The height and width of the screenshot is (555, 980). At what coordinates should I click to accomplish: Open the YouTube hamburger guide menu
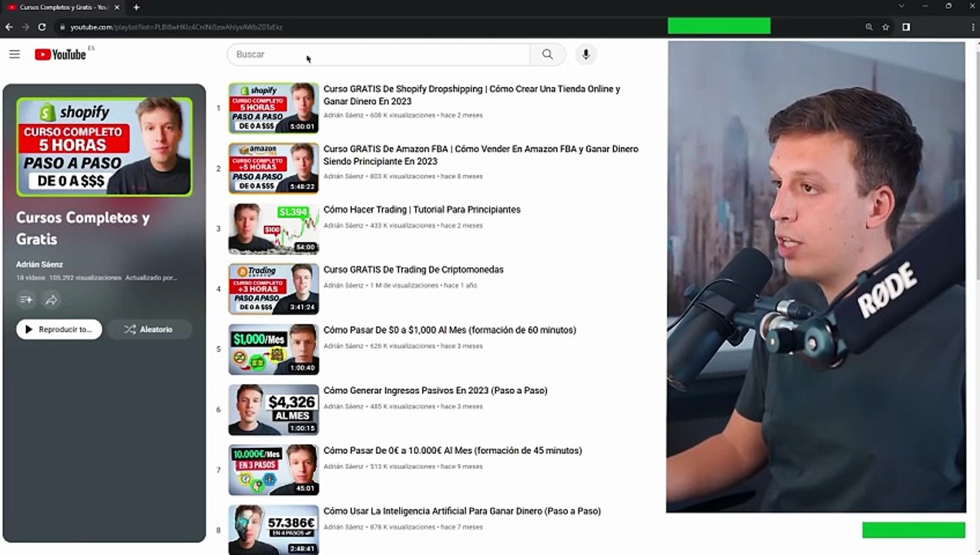[x=15, y=54]
